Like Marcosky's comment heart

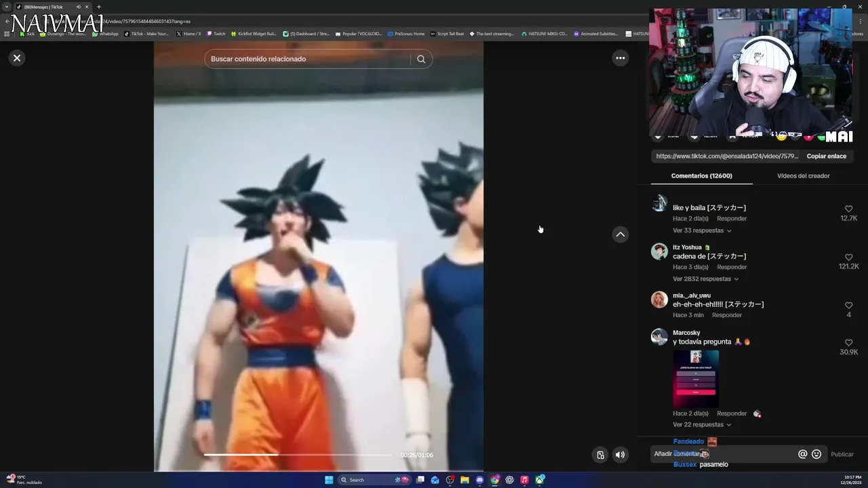pos(848,343)
